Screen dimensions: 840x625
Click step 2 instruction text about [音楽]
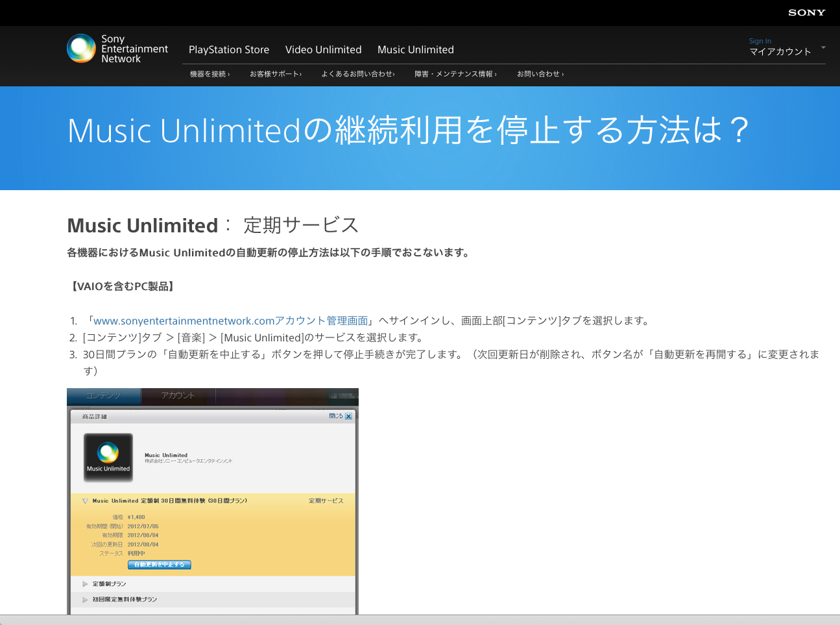(x=255, y=337)
